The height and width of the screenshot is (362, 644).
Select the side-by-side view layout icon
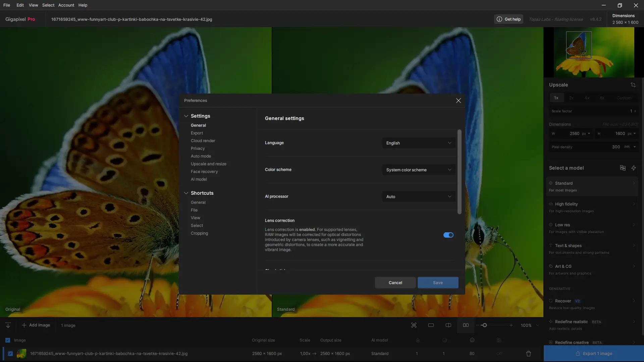(x=466, y=325)
